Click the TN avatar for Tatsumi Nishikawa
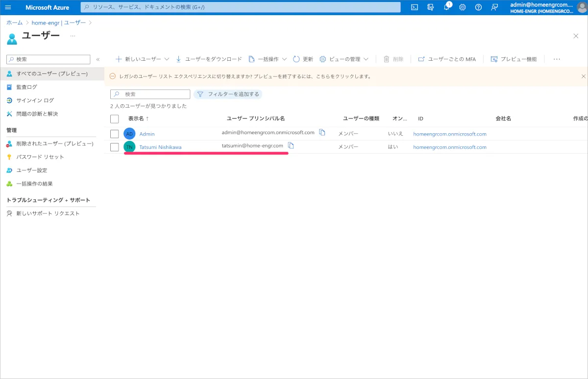Screen dimensions: 588x379 [129, 147]
